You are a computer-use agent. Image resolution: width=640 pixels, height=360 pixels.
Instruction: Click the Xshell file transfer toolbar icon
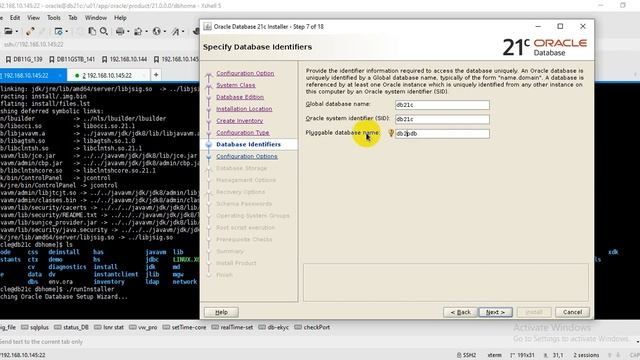tap(138, 31)
